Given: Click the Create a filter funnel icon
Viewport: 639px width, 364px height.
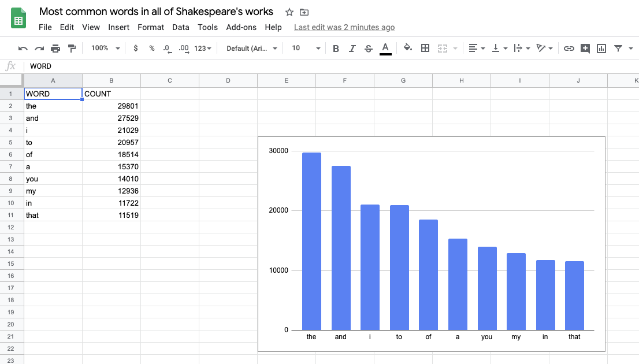Looking at the screenshot, I should tap(618, 49).
